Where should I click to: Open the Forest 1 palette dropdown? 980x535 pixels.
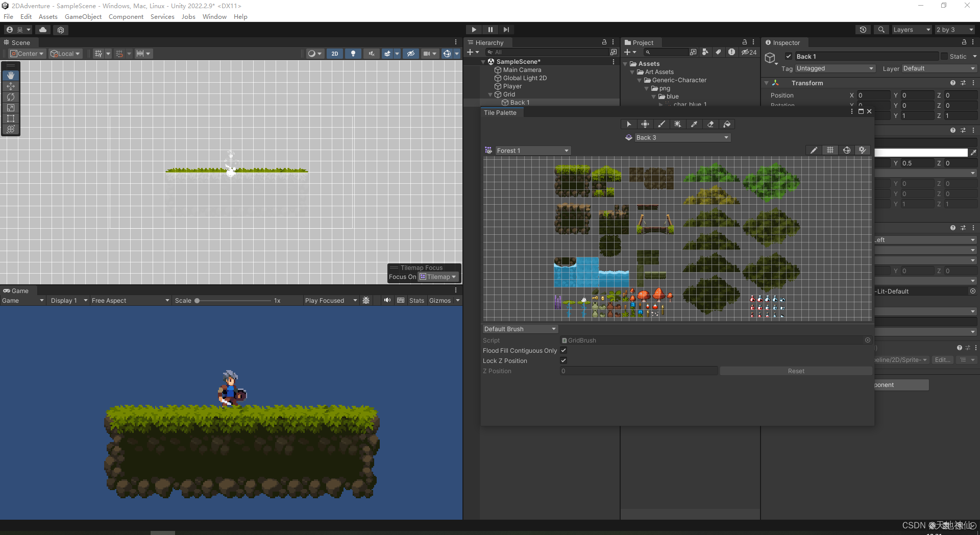click(533, 151)
